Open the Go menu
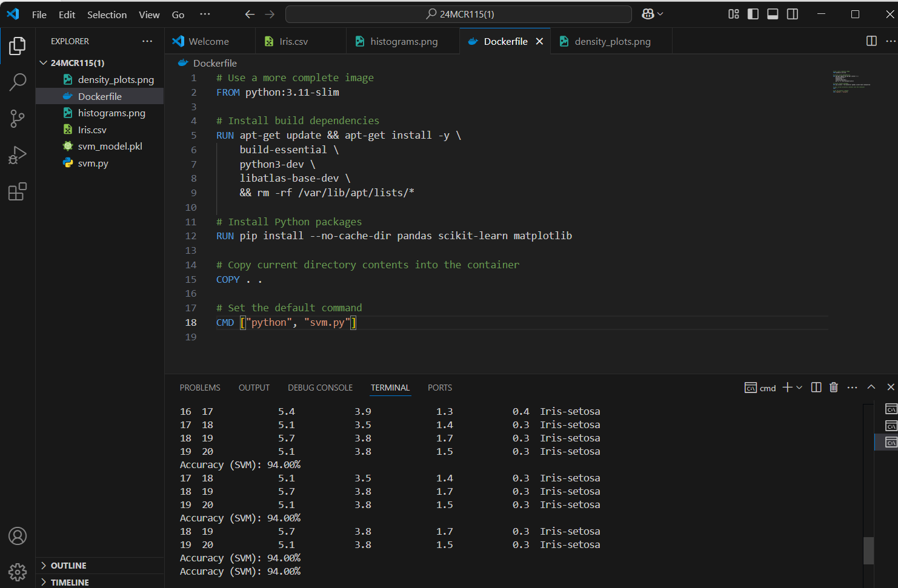Viewport: 898px width, 588px height. point(178,15)
